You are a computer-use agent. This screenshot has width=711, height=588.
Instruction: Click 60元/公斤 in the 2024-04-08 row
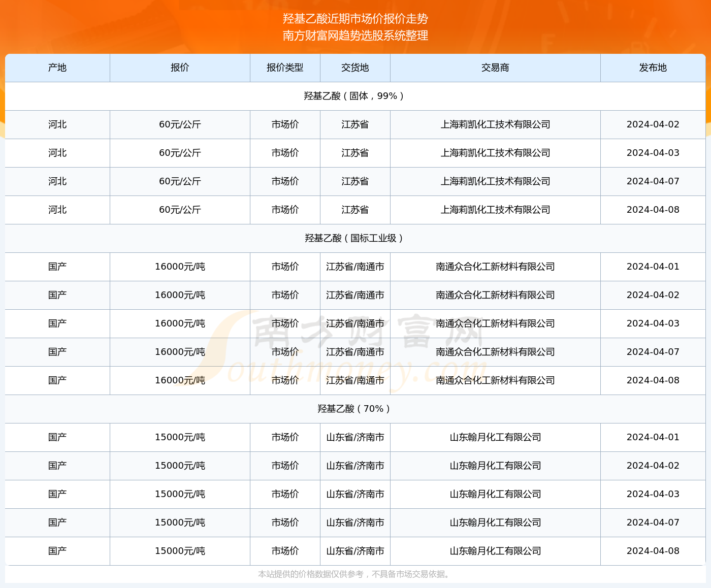pyautogui.click(x=180, y=210)
